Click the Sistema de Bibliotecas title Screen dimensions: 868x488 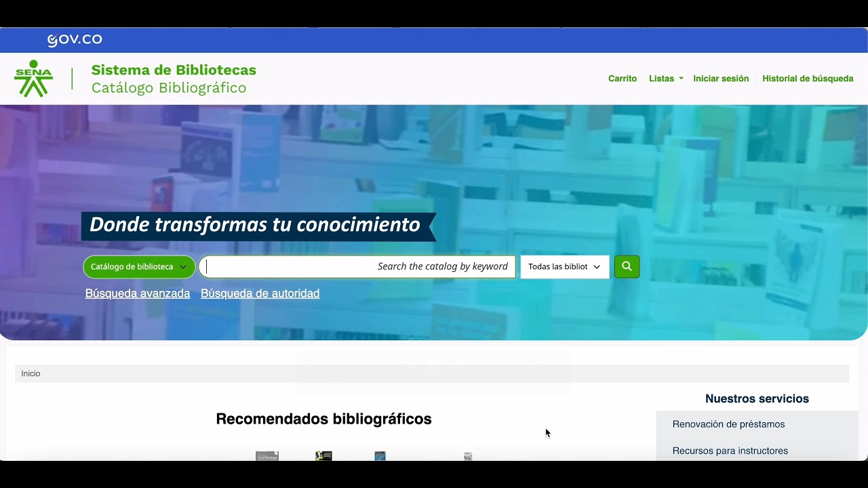pos(174,70)
